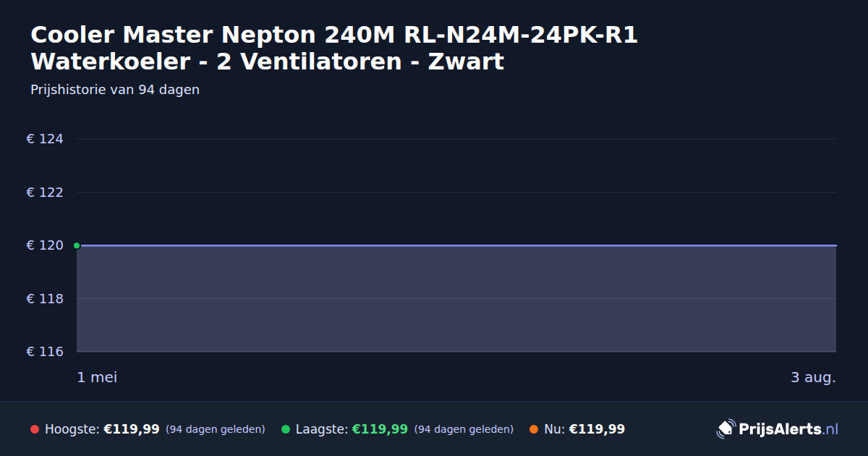The width and height of the screenshot is (868, 456).
Task: Click the PrijsAlerts price tag logo icon
Action: point(726,429)
